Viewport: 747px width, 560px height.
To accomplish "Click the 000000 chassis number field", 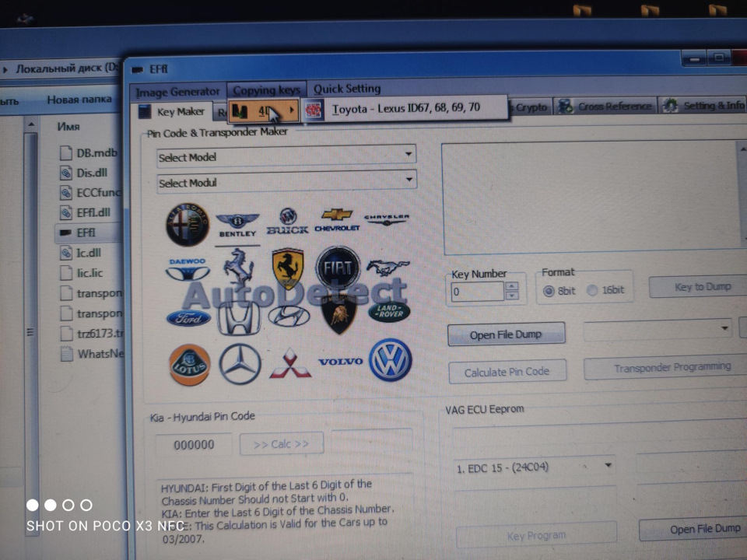I will pyautogui.click(x=194, y=445).
